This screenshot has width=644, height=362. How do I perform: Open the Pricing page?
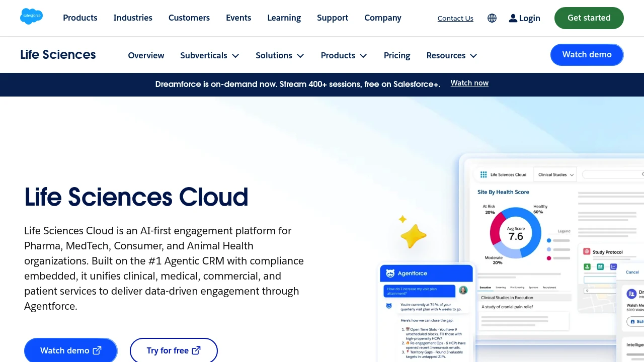pos(397,55)
